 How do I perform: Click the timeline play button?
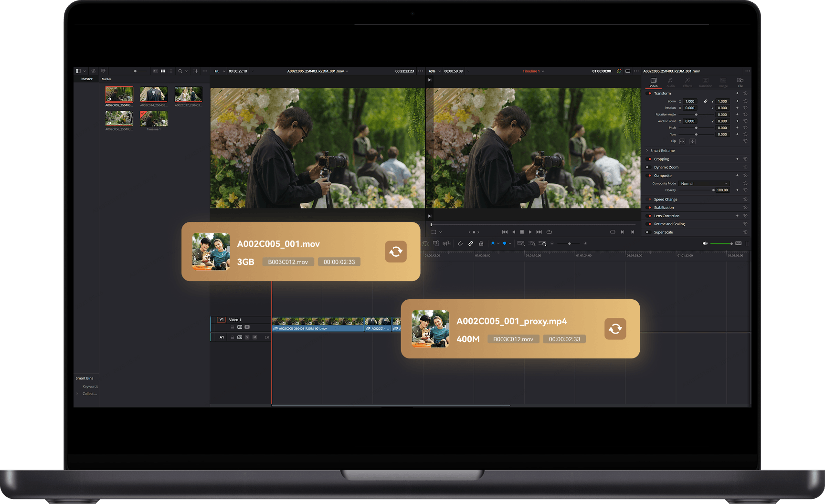point(530,232)
